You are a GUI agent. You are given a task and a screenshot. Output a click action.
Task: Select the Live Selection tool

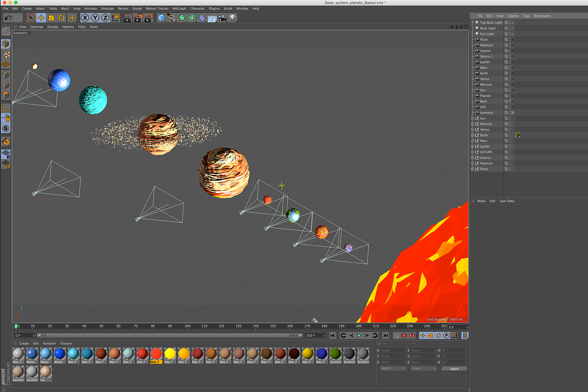coord(30,18)
